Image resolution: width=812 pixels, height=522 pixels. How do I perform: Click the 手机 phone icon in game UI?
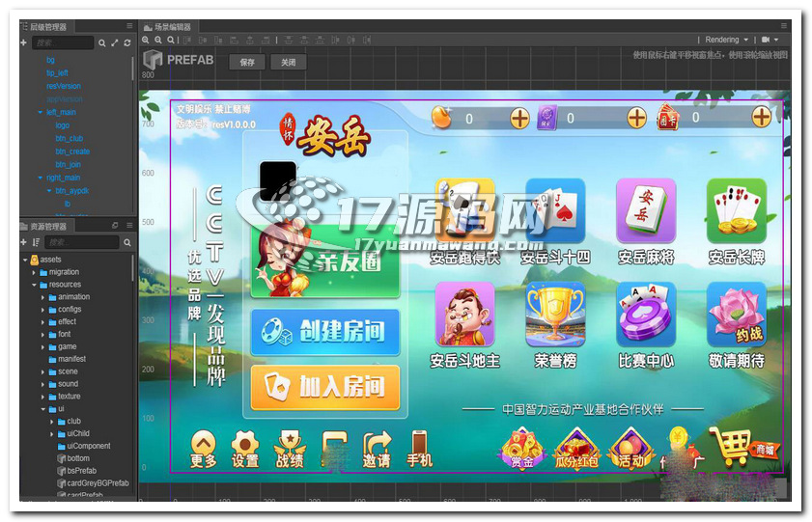click(419, 448)
